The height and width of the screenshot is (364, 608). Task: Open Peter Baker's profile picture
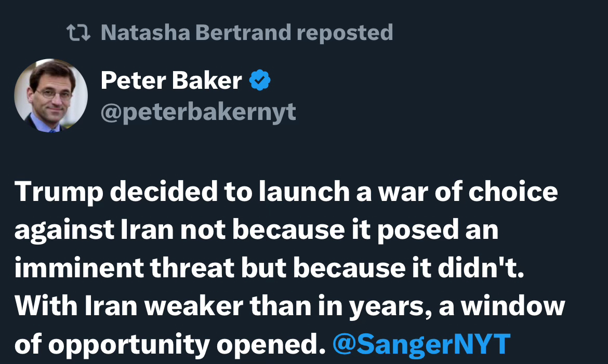51,96
